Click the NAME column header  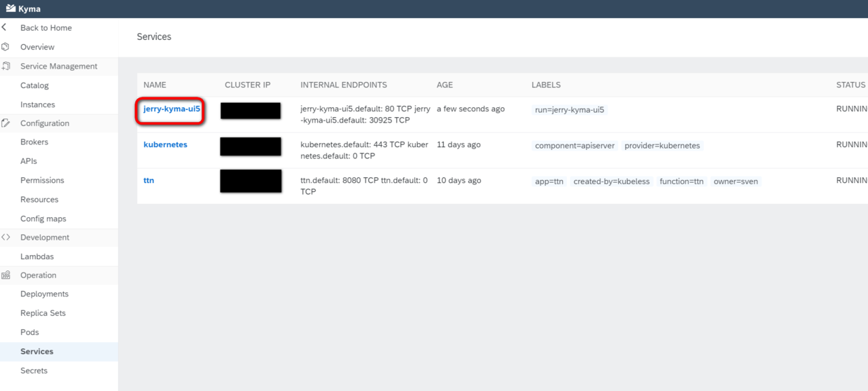[155, 85]
